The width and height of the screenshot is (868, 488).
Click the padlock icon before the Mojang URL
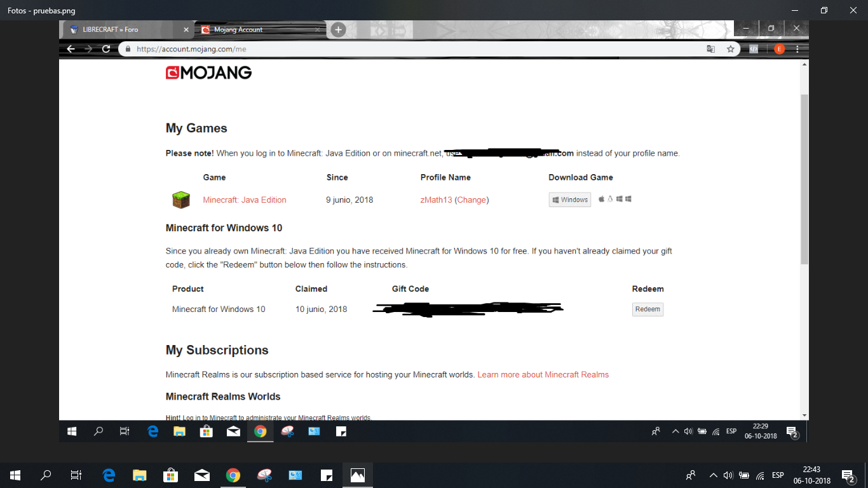(128, 49)
